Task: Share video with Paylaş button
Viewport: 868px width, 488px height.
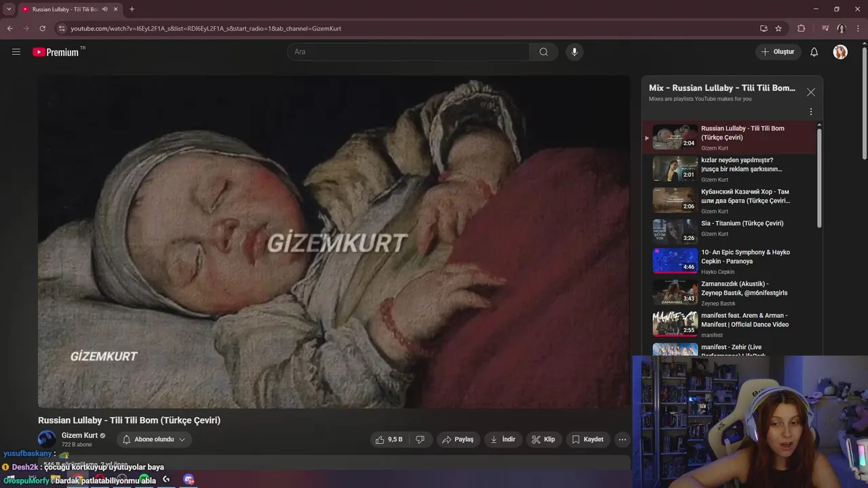Action: coord(458,439)
